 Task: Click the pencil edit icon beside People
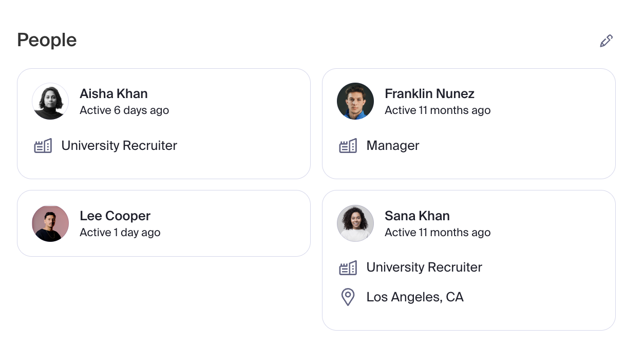pyautogui.click(x=607, y=41)
